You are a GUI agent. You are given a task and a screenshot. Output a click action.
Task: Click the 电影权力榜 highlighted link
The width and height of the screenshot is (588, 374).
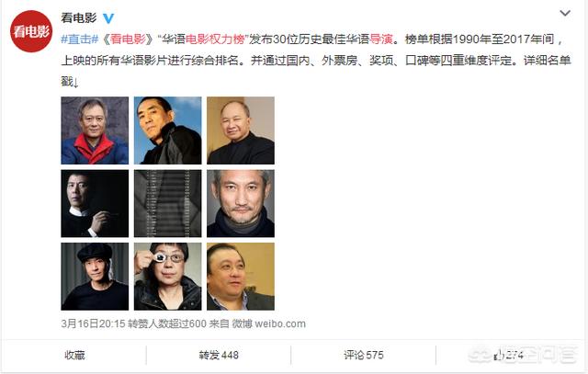(215, 39)
